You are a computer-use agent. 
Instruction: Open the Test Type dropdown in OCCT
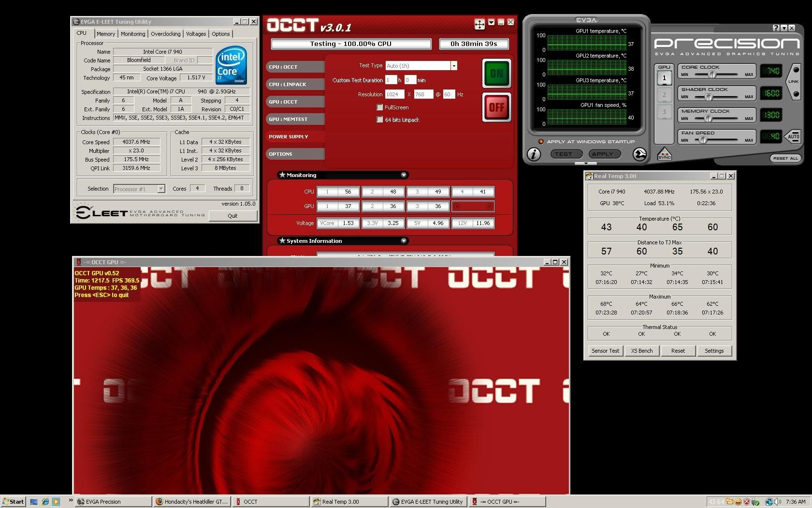coord(453,66)
